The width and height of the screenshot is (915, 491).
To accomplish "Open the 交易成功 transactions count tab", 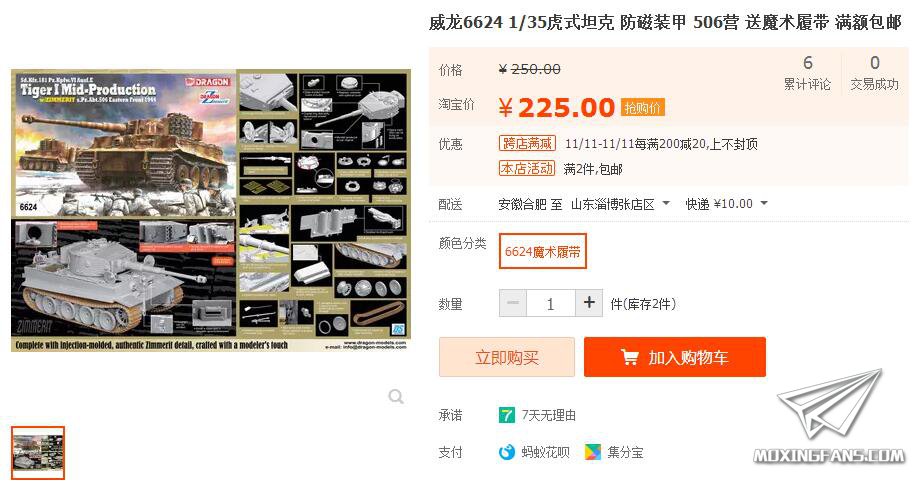I will point(874,72).
